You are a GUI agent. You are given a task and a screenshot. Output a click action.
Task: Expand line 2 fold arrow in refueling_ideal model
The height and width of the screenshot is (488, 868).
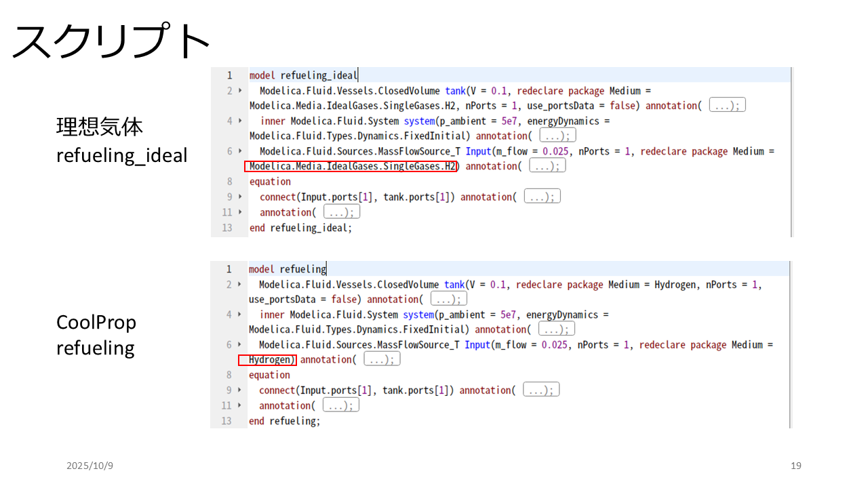coord(240,91)
